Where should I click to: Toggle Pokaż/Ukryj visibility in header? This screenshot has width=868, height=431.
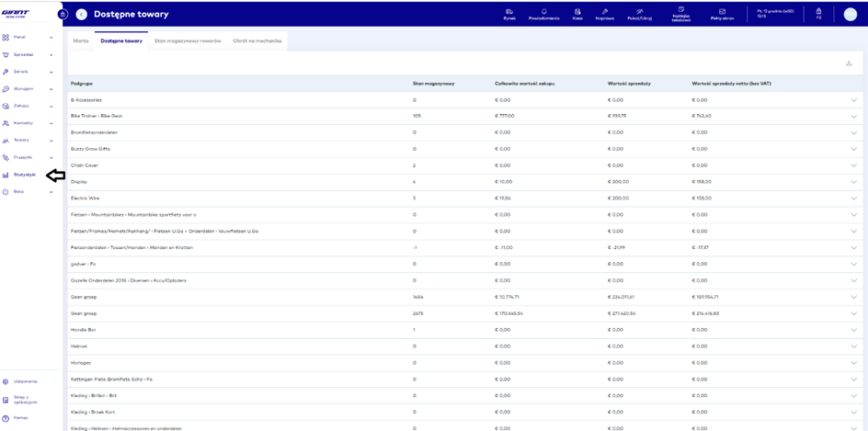click(639, 14)
